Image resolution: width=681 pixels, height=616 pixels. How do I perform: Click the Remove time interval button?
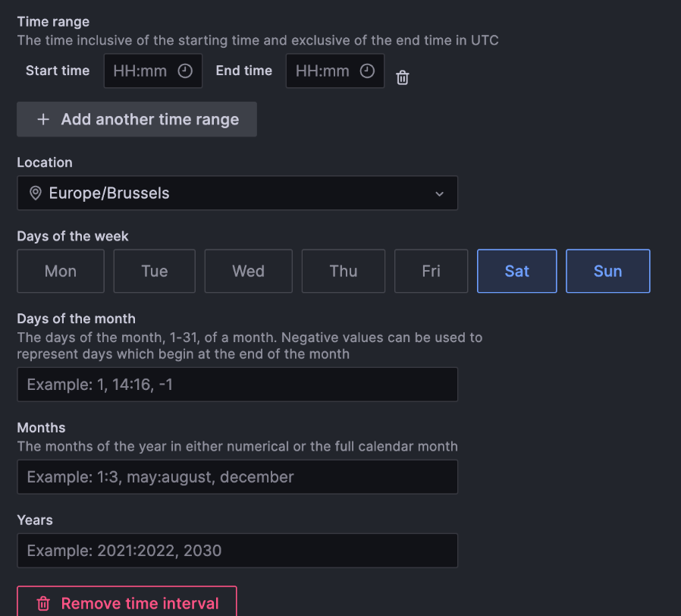[127, 603]
